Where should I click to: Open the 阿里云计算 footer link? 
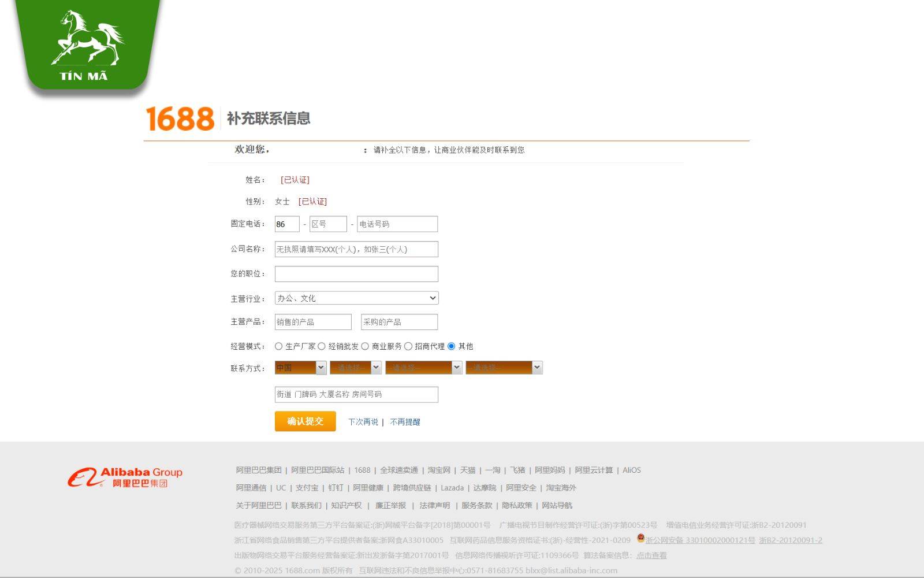pyautogui.click(x=594, y=470)
